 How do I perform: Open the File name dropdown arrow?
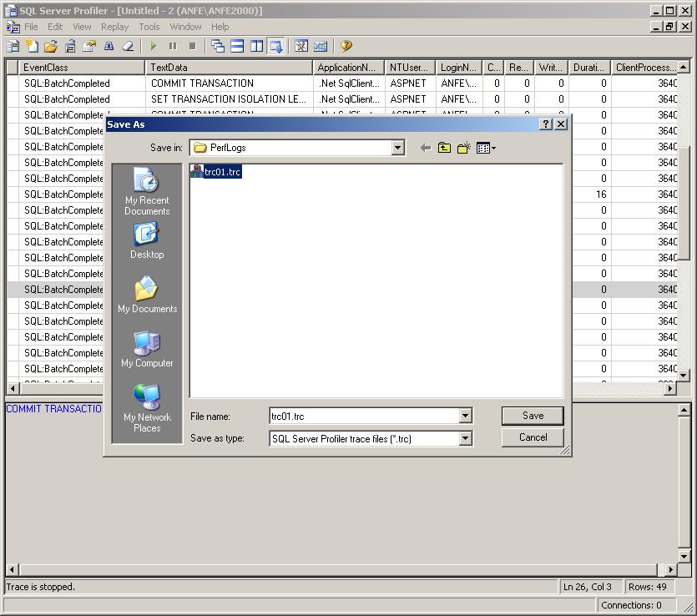pyautogui.click(x=465, y=416)
